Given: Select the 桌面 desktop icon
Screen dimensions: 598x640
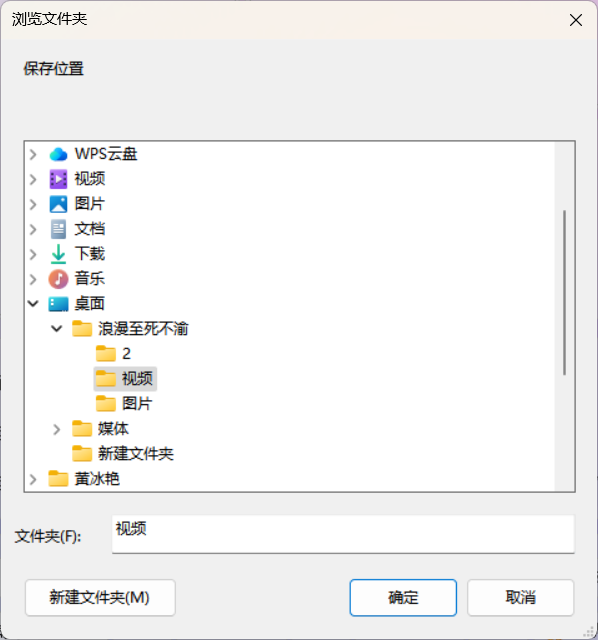Looking at the screenshot, I should point(58,304).
